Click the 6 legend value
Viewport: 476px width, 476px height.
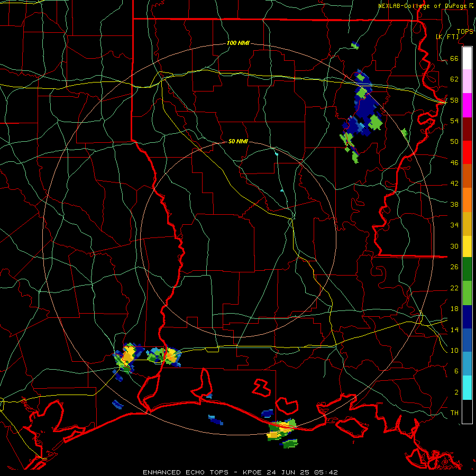456,371
